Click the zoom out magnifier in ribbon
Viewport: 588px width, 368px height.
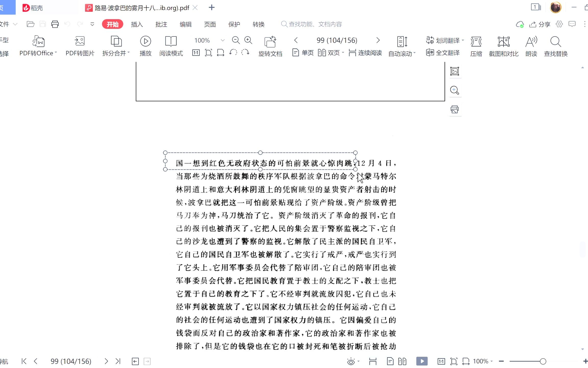click(x=236, y=40)
